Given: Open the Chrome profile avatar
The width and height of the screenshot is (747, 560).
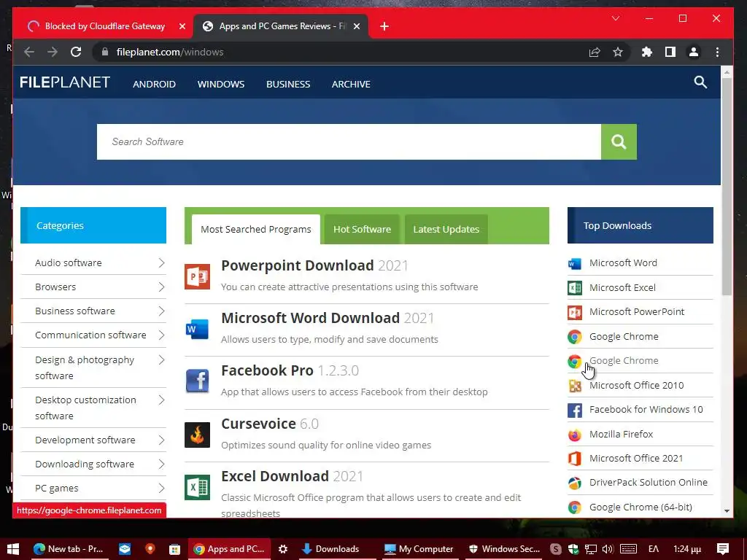Looking at the screenshot, I should point(694,52).
